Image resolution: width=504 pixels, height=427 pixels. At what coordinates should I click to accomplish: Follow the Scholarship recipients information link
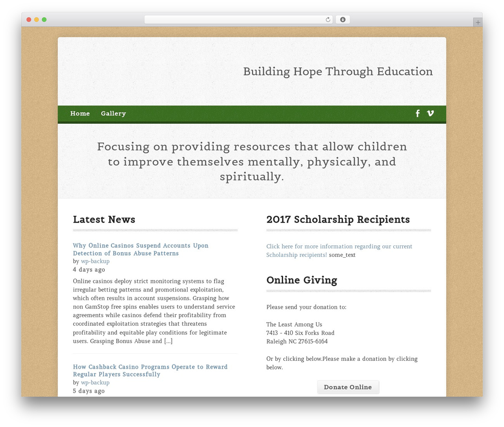point(339,251)
